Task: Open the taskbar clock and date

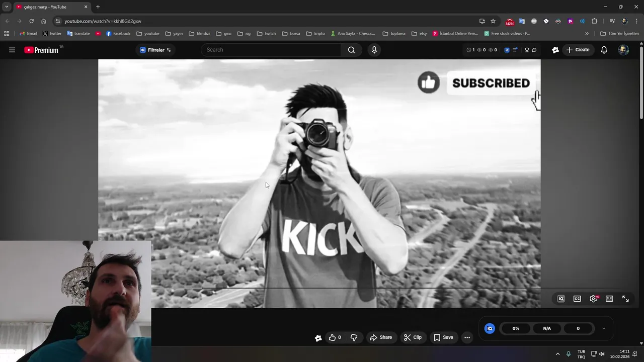Action: pyautogui.click(x=620, y=354)
